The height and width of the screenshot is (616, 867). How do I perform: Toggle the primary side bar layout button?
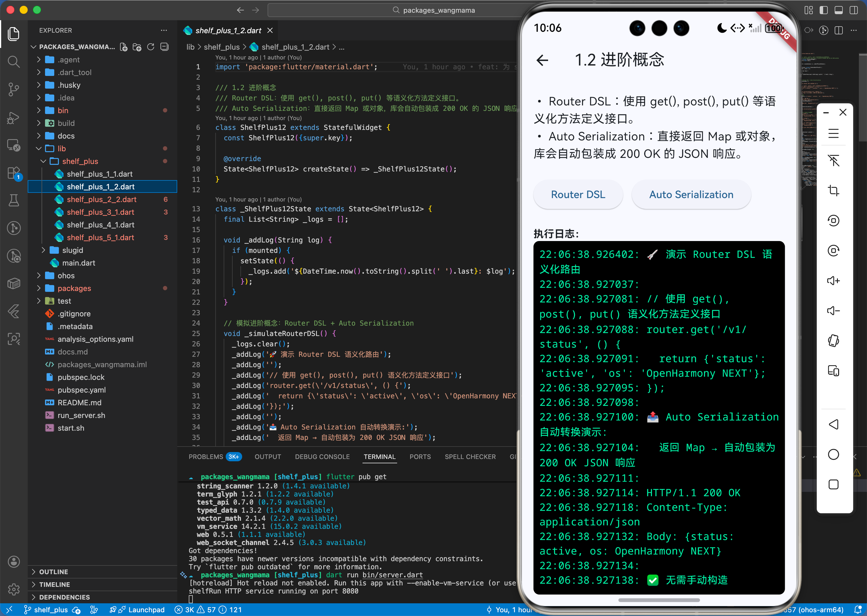click(x=823, y=10)
